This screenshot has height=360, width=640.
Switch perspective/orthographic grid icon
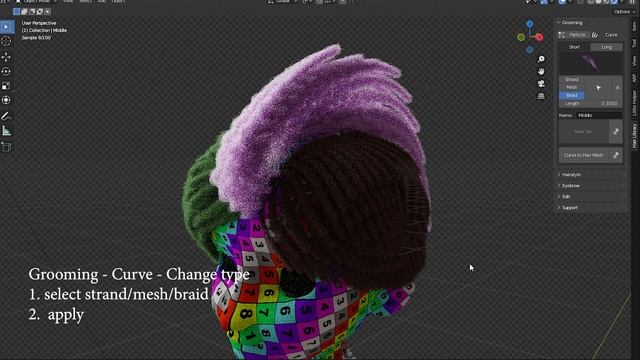pyautogui.click(x=541, y=96)
